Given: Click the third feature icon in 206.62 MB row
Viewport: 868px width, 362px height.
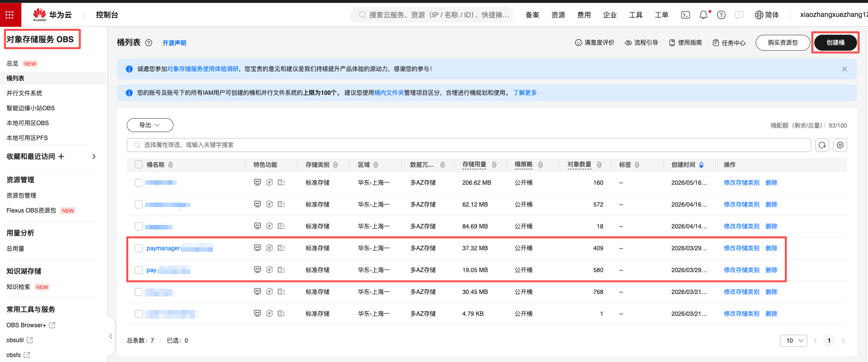Looking at the screenshot, I should 281,182.
